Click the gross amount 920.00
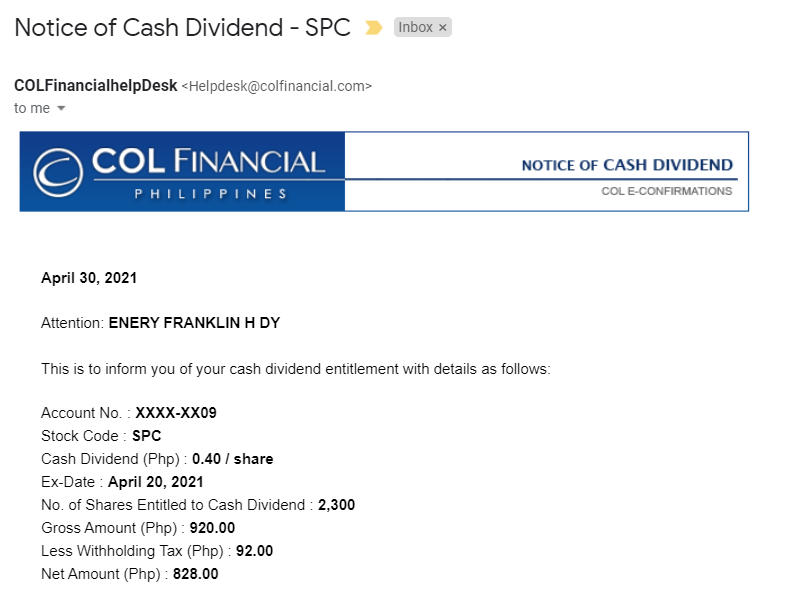This screenshot has width=787, height=601. click(212, 528)
